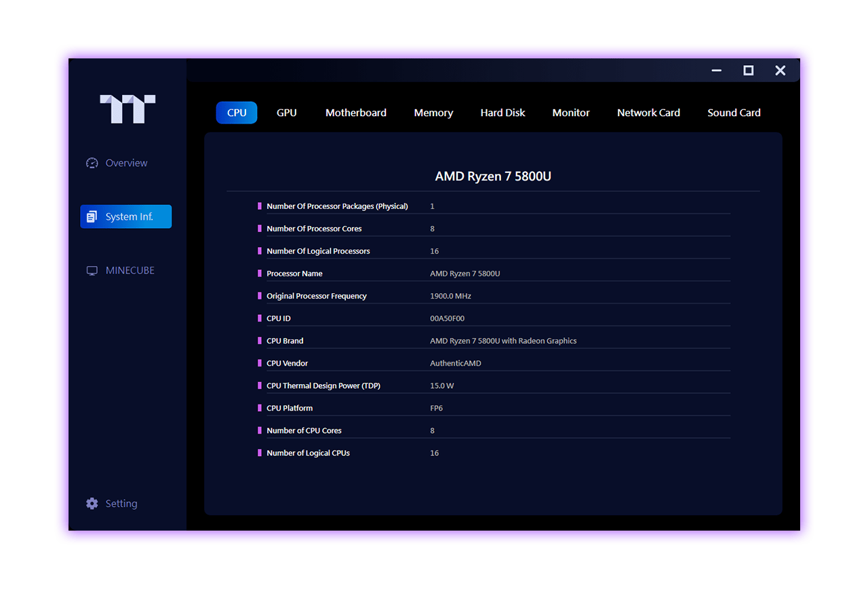Click the AMD Ryzen 7 5800U heading

(x=493, y=176)
